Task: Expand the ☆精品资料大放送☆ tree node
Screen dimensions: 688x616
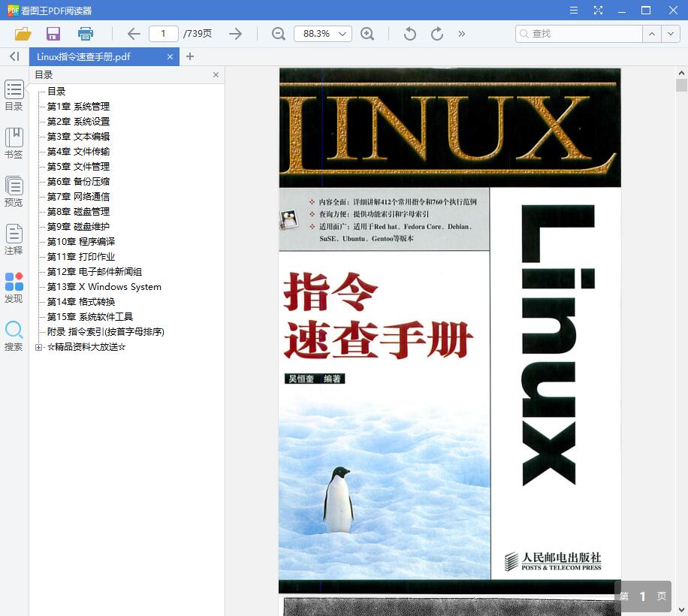Action: [x=38, y=347]
